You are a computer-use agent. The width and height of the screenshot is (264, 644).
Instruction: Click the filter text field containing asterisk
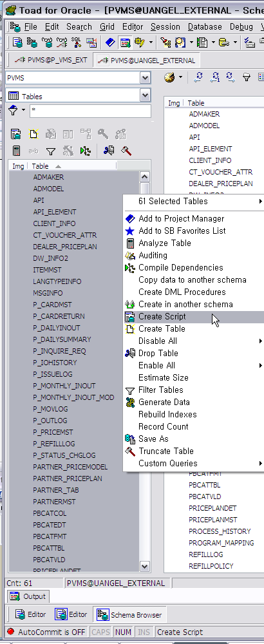pyautogui.click(x=90, y=111)
